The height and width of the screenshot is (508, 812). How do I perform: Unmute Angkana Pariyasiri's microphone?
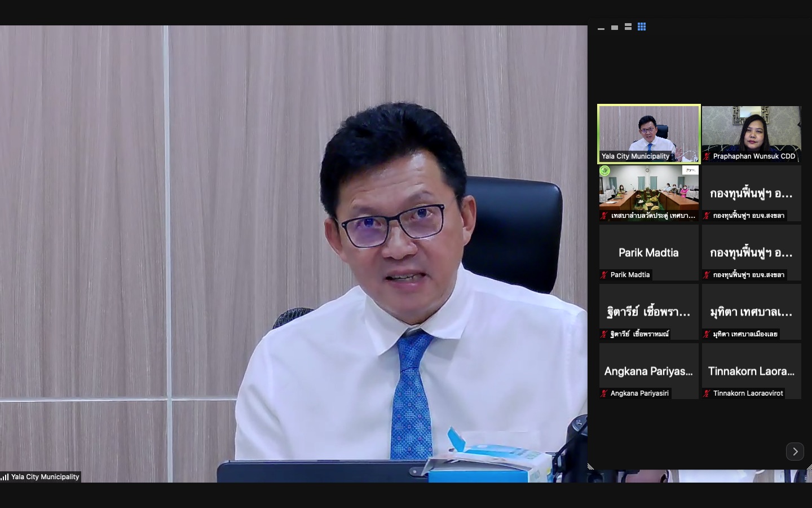[x=603, y=393]
